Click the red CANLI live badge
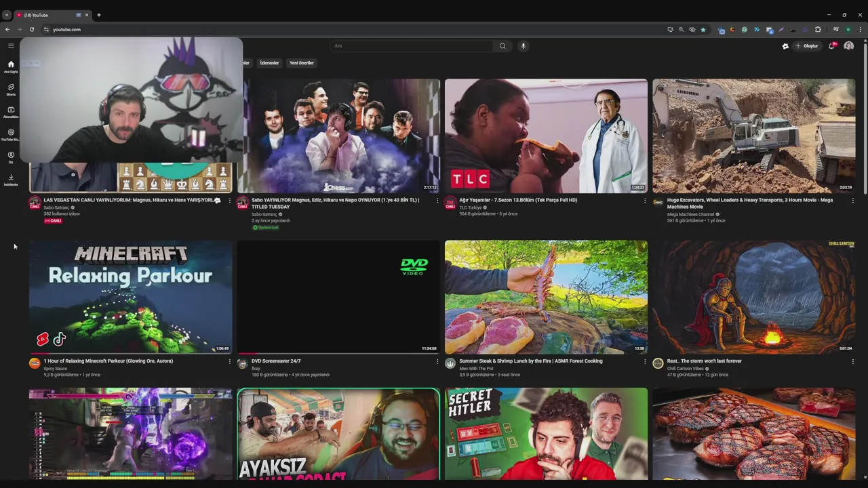Image resolution: width=868 pixels, height=488 pixels. (53, 221)
